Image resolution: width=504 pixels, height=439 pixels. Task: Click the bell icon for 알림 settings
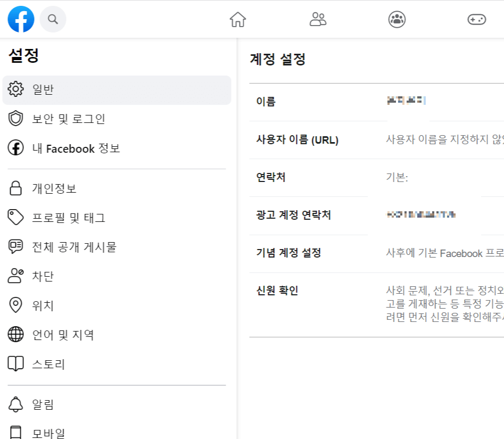tap(15, 404)
